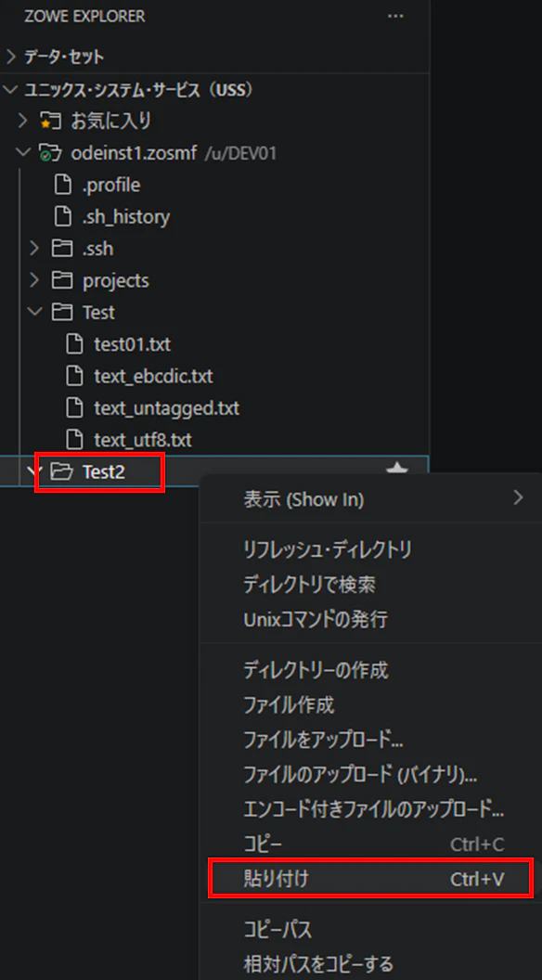
Task: Click the open Test2 folder icon
Action: (x=61, y=471)
